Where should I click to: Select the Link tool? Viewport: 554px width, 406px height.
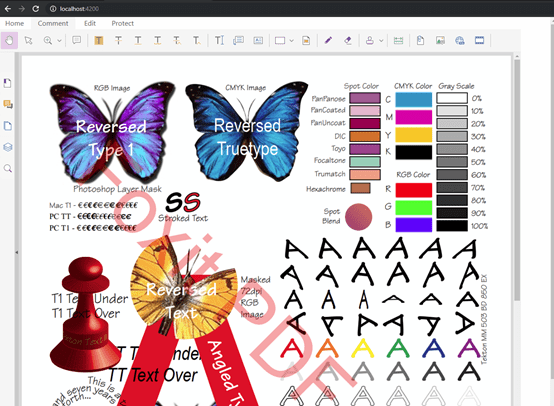tap(460, 41)
